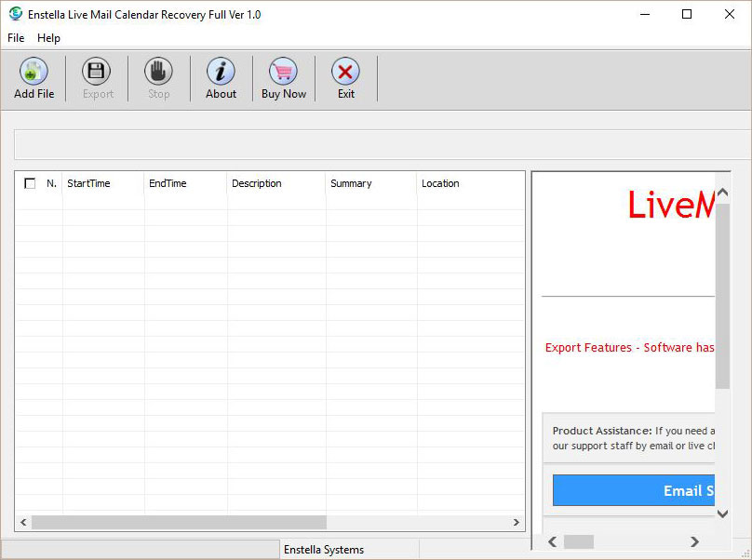
Task: Sort by the StartTime column header
Action: (x=88, y=183)
